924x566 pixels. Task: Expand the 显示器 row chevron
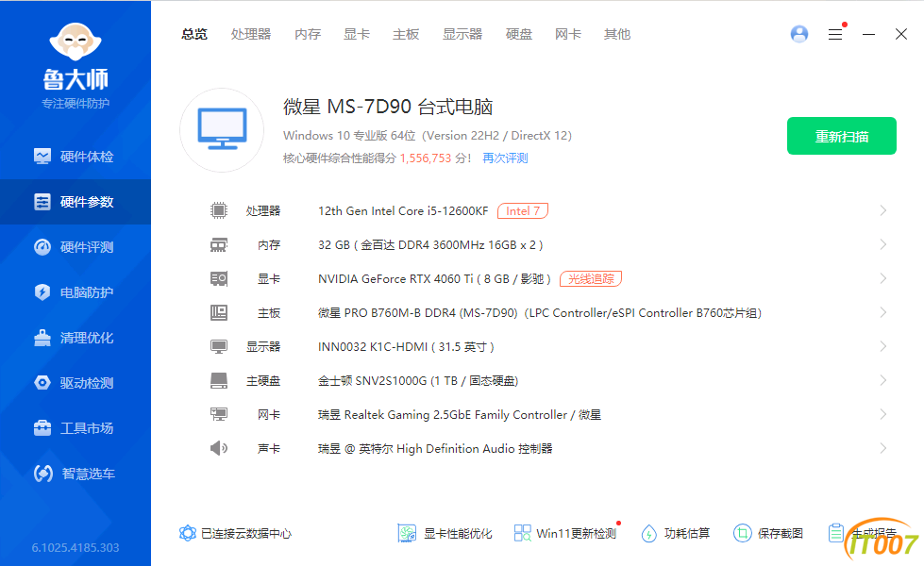[882, 347]
